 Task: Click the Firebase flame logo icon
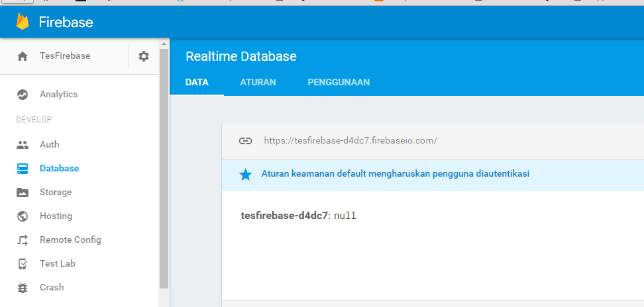point(23,22)
